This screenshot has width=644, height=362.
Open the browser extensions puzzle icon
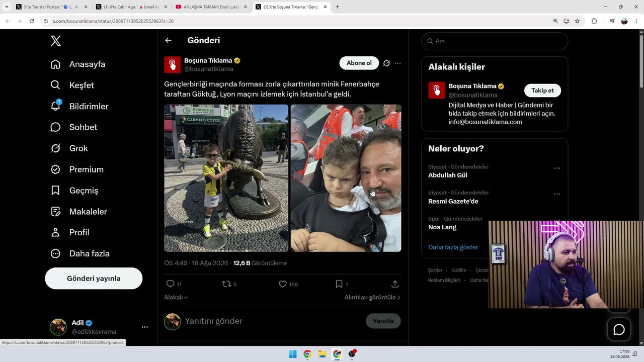[x=594, y=21]
